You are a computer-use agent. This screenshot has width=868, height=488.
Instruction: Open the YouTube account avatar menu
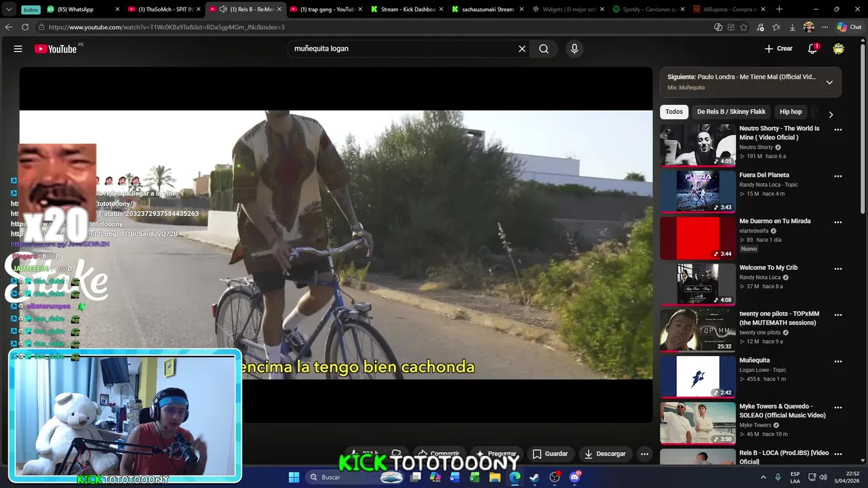839,49
